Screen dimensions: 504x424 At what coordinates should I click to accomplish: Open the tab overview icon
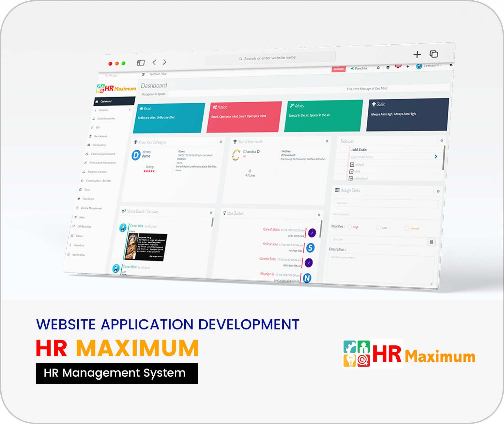pyautogui.click(x=434, y=54)
